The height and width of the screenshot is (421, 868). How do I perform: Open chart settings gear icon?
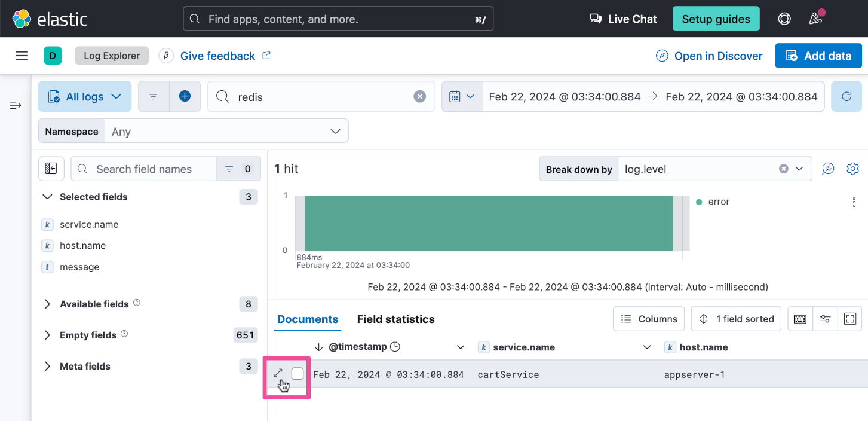[x=852, y=169]
